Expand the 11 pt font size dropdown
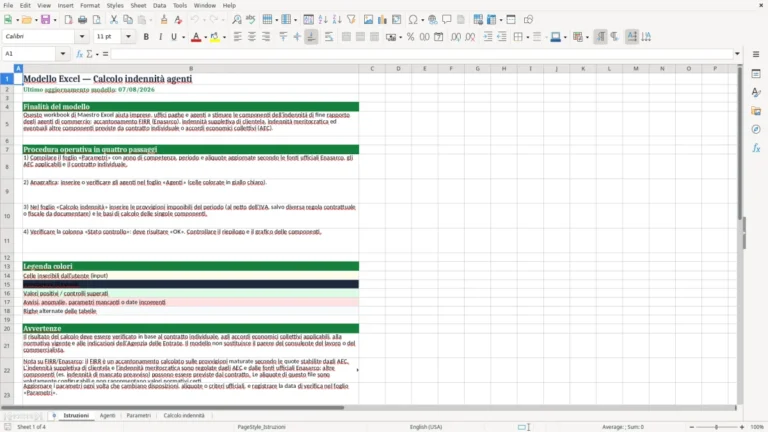The width and height of the screenshot is (768, 432). 128,37
